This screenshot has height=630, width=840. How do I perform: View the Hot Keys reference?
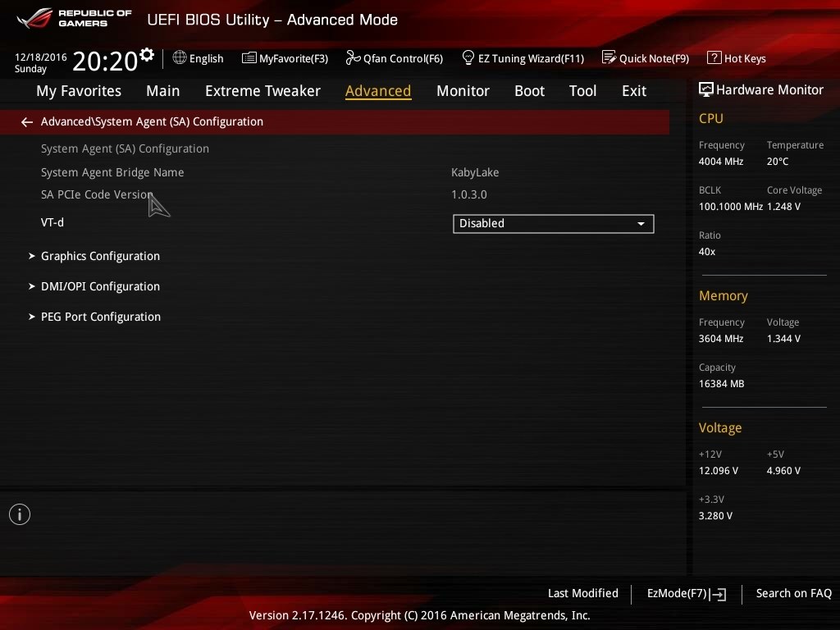point(736,58)
